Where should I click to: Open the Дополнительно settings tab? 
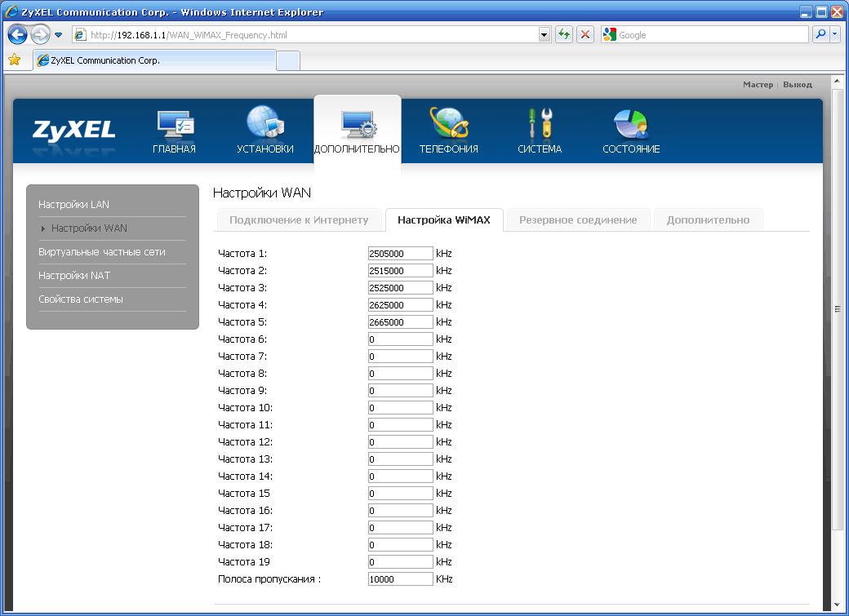click(x=708, y=219)
